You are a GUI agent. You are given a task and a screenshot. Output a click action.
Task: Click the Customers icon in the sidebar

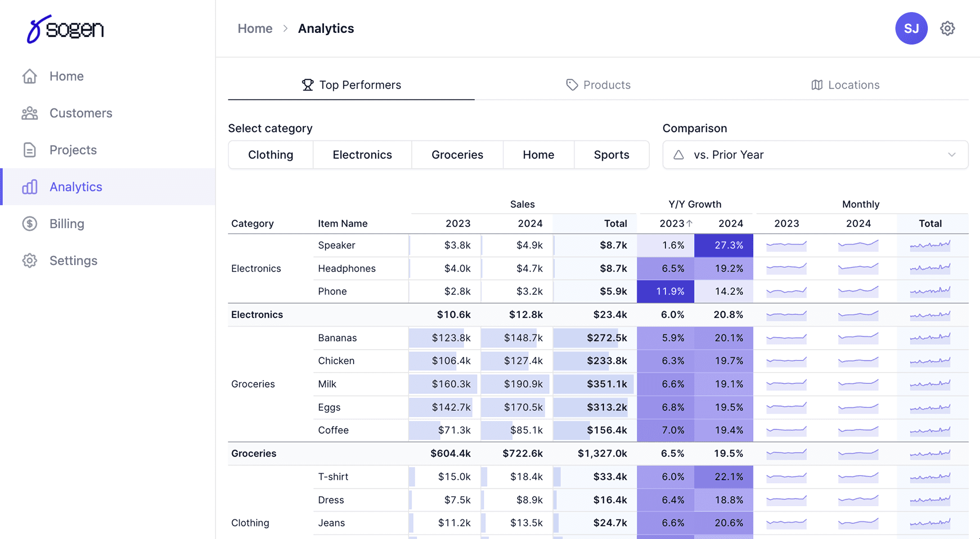[29, 113]
